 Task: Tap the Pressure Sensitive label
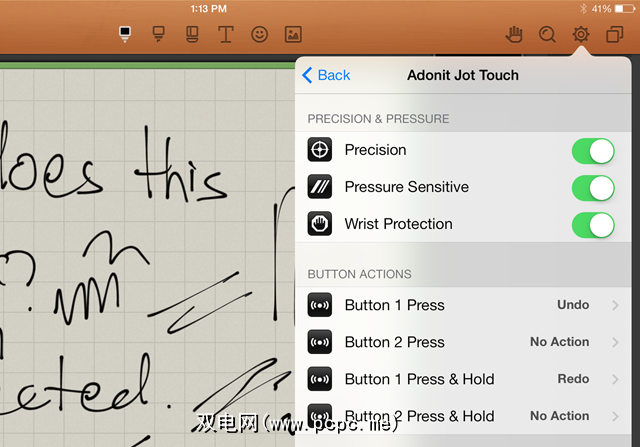point(407,187)
